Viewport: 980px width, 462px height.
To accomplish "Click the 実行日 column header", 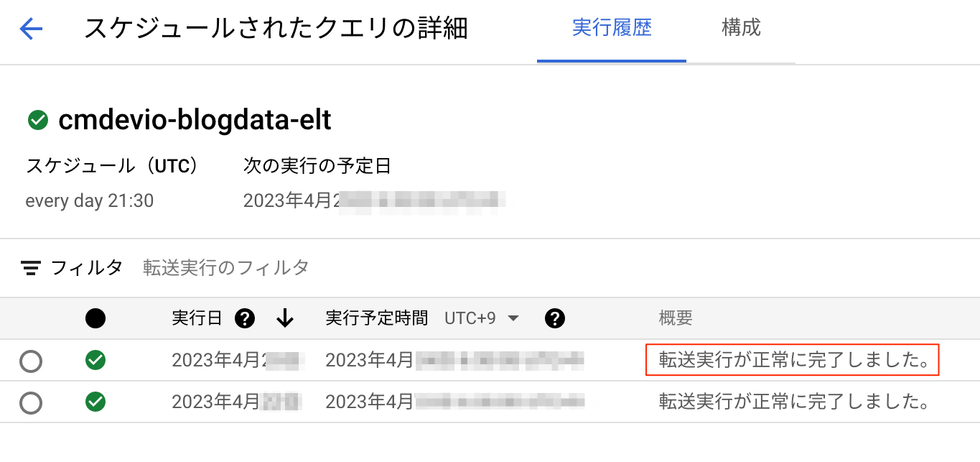I will (197, 318).
